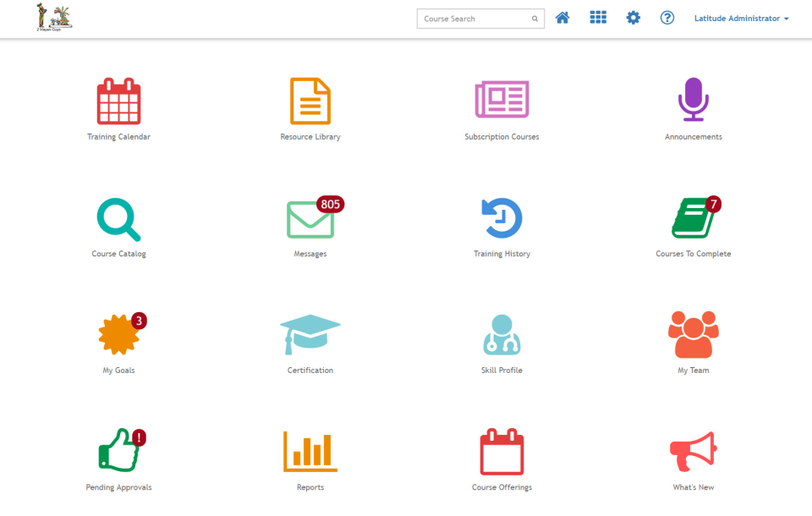Open the Resource Library
The width and height of the screenshot is (812, 516).
point(310,100)
